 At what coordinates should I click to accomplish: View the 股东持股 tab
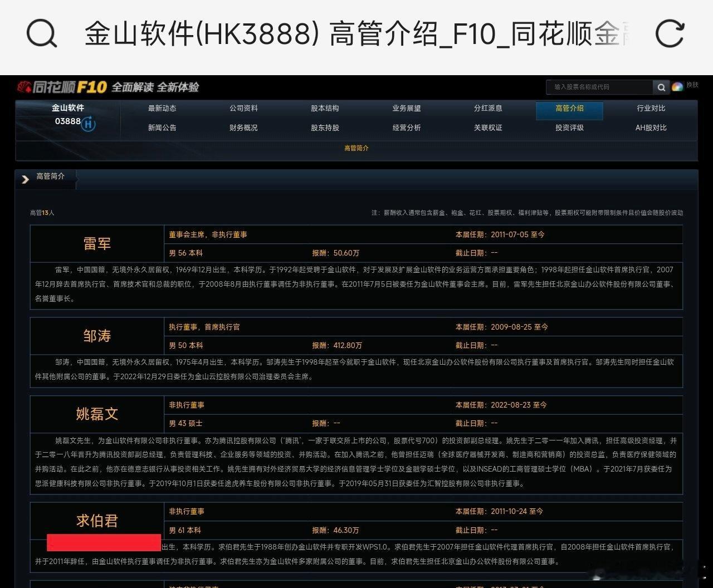click(325, 128)
